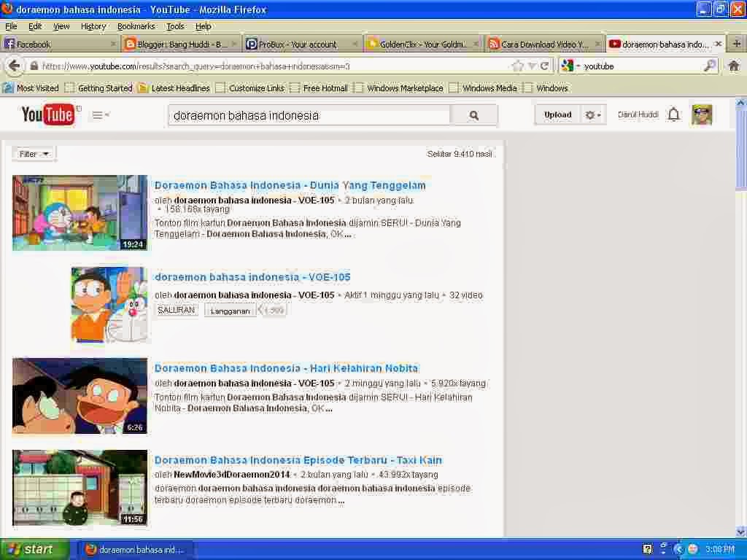Go to the Firefox home icon

[734, 66]
